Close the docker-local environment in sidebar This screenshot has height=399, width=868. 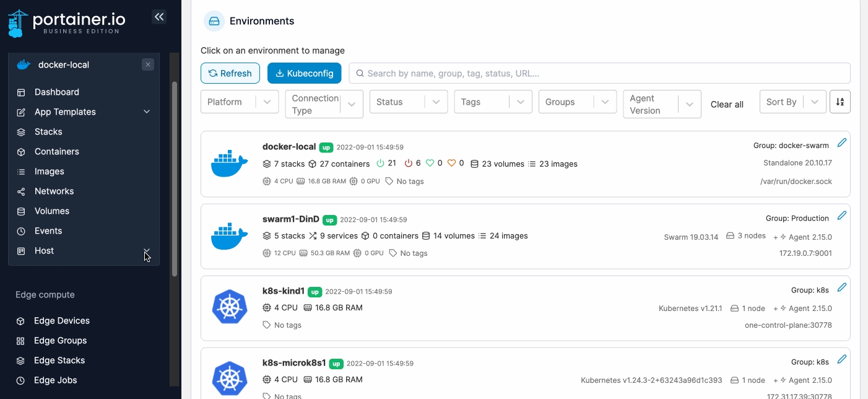pyautogui.click(x=147, y=64)
